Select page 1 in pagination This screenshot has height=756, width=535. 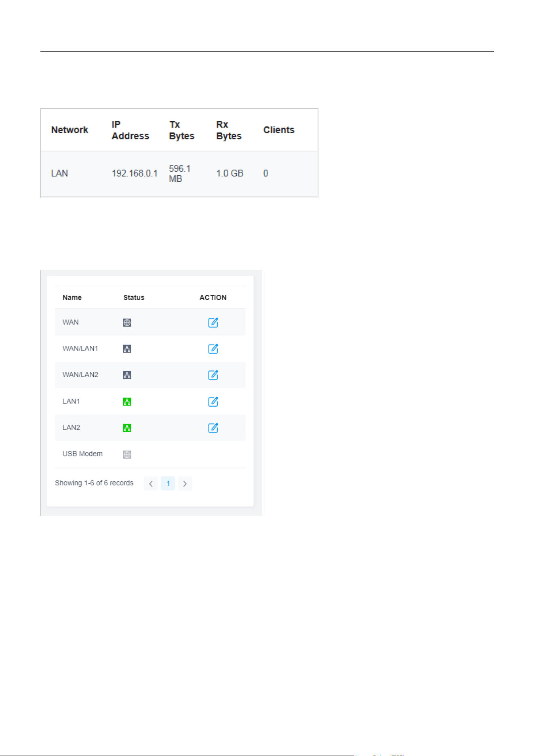(168, 483)
